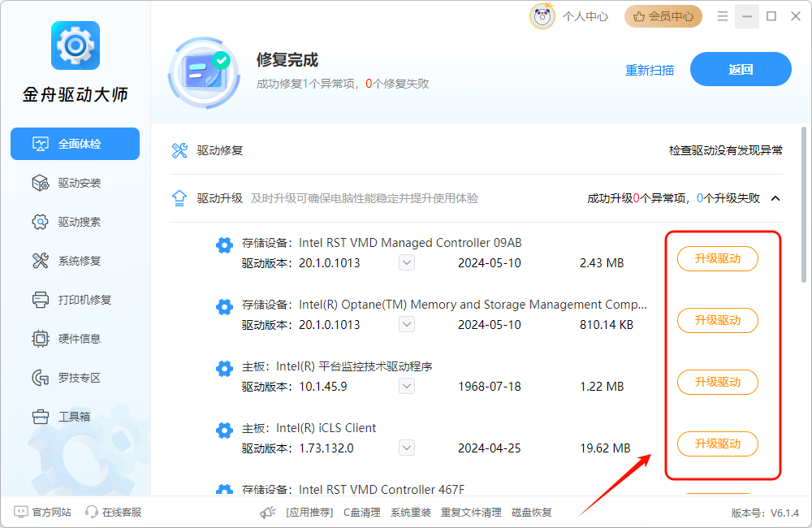The height and width of the screenshot is (528, 812).
Task: Click the 官方网站 monitor icon
Action: pyautogui.click(x=21, y=512)
